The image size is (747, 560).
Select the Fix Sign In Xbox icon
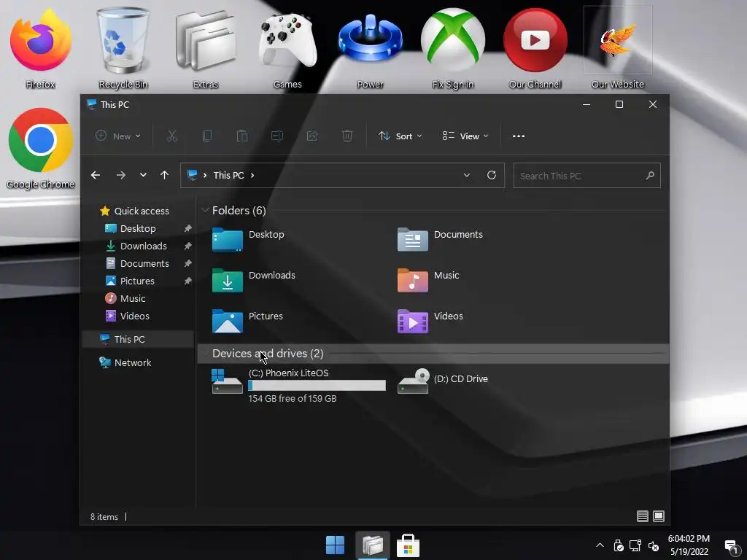point(452,49)
